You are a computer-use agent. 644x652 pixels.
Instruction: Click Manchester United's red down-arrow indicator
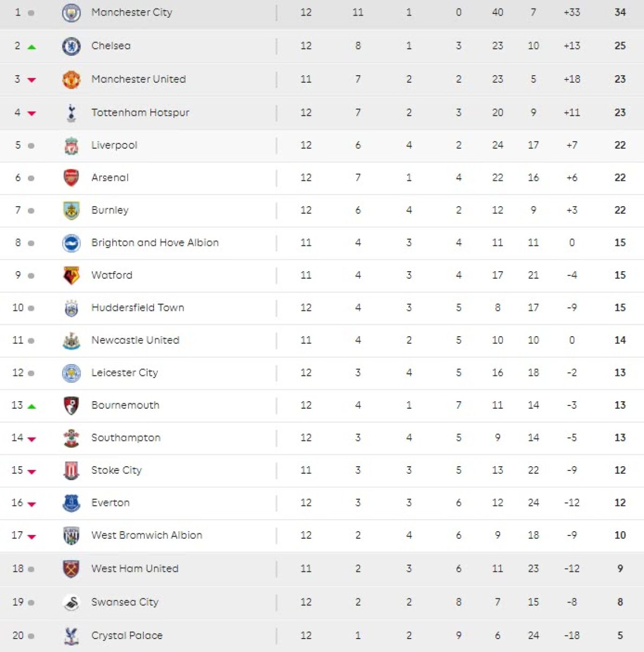(x=32, y=80)
